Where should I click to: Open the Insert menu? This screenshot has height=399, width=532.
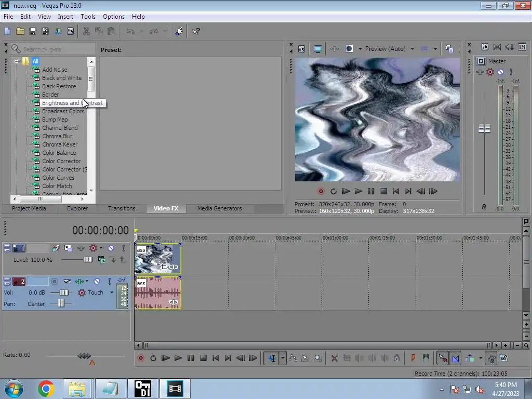[65, 17]
